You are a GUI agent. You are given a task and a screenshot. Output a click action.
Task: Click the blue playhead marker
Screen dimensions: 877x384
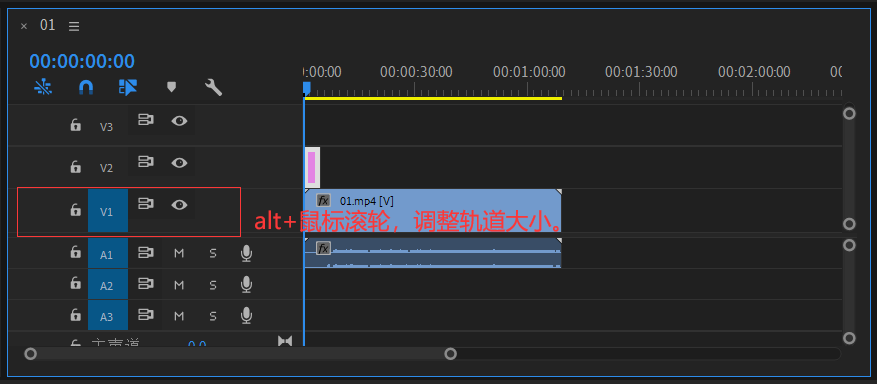point(306,88)
